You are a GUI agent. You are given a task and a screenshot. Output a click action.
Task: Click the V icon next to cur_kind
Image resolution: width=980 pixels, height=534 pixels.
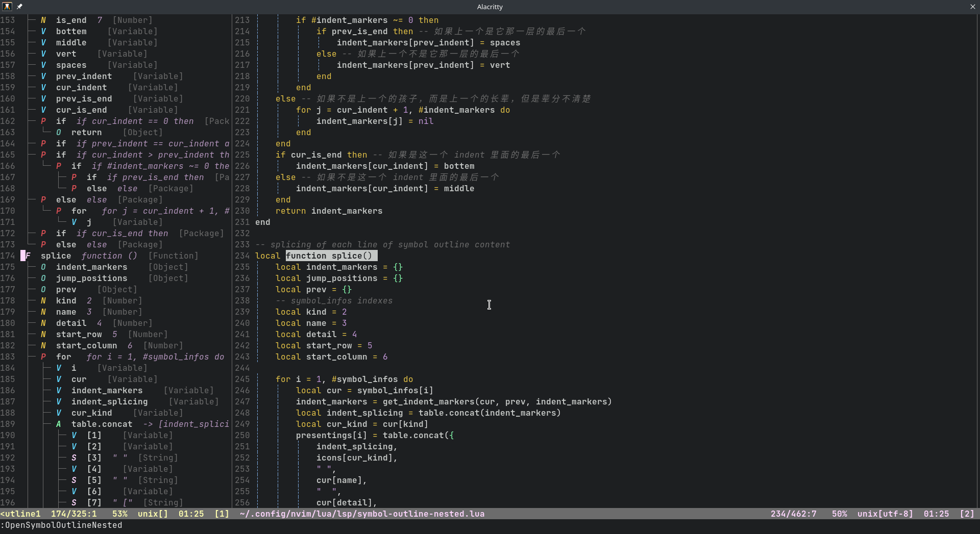click(59, 413)
